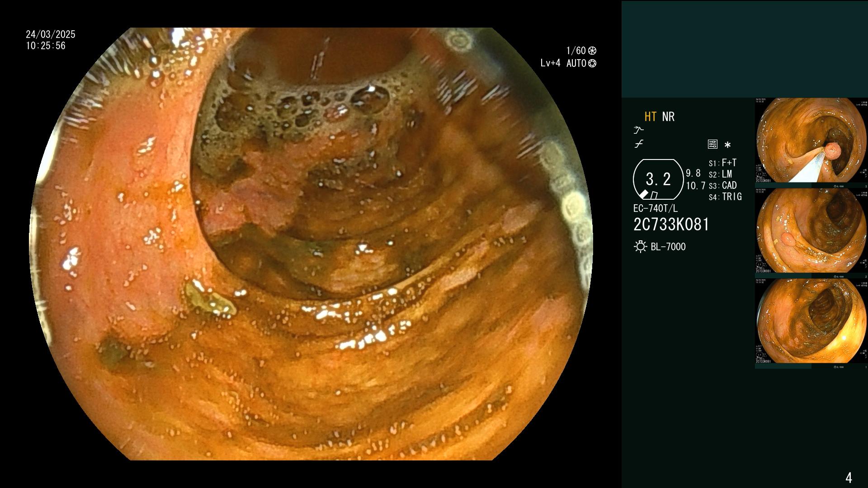This screenshot has height=488, width=868.
Task: Select the S2: LM switch assignment
Action: 720,174
